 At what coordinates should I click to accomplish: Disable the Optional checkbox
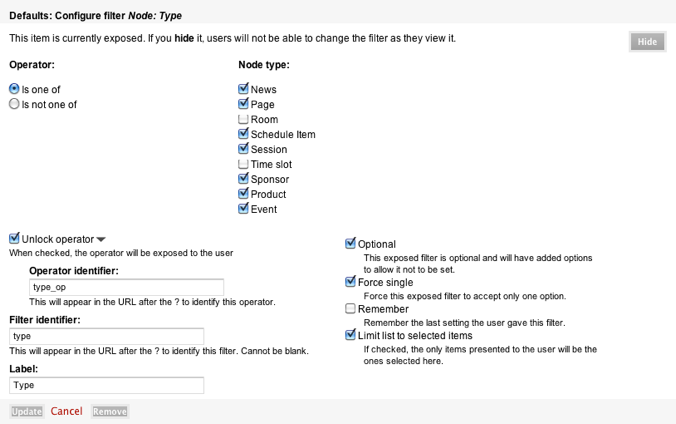pyautogui.click(x=350, y=243)
